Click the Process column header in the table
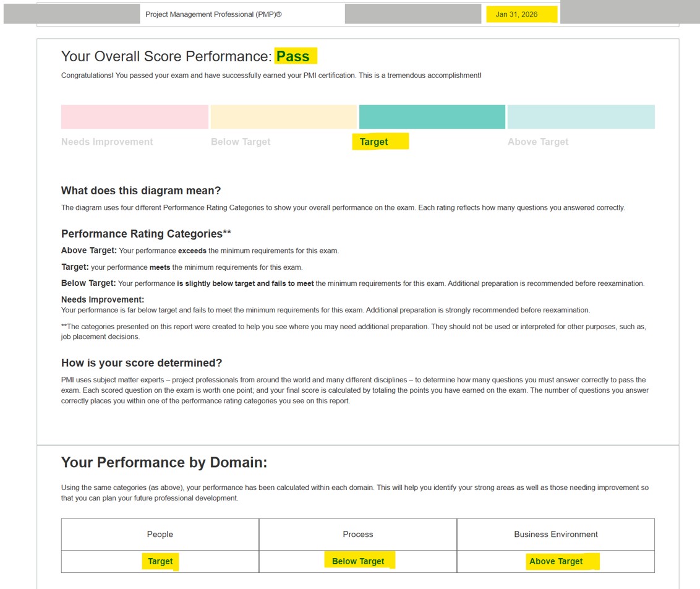Viewport: 700px width, 589px height. (x=358, y=535)
